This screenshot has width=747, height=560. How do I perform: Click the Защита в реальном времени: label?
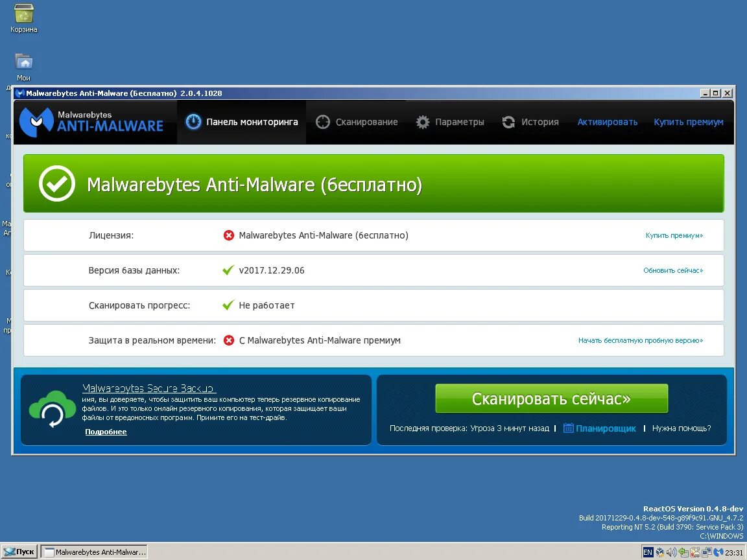click(x=152, y=340)
